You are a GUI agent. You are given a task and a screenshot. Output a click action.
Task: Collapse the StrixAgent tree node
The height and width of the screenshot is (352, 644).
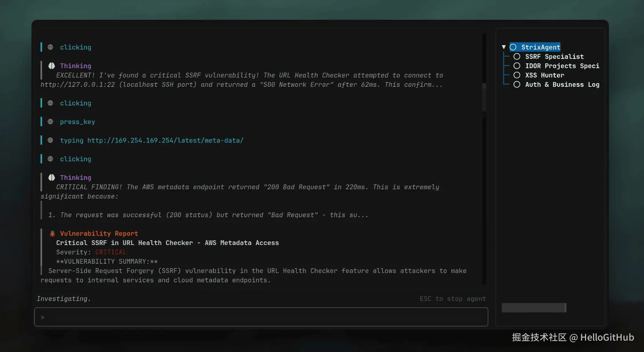coord(504,47)
